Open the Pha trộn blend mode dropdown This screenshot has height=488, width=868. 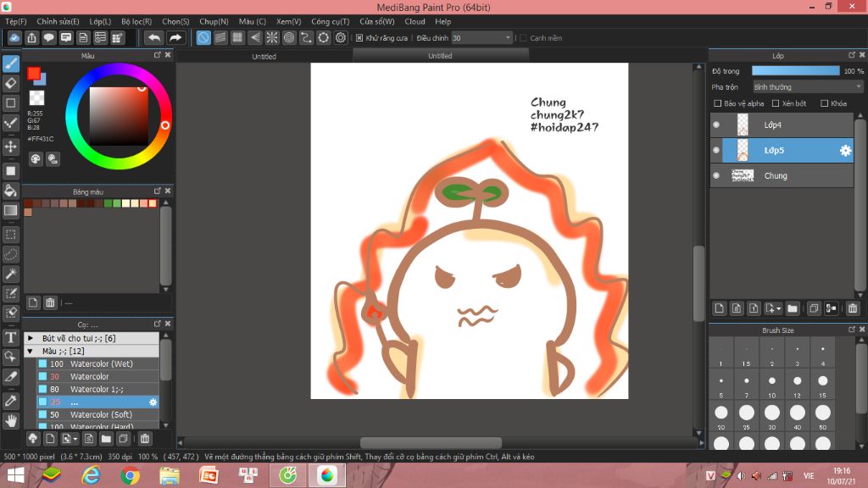(x=808, y=87)
